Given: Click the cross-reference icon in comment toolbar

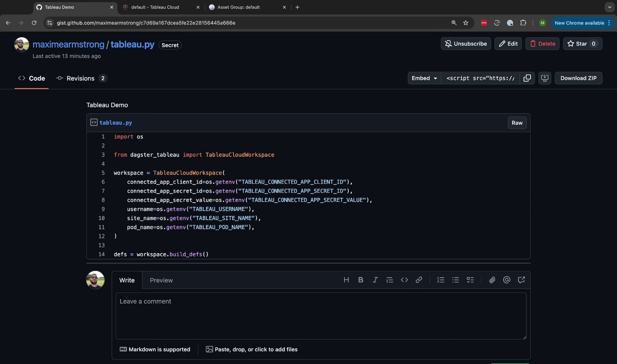Looking at the screenshot, I should (521, 280).
